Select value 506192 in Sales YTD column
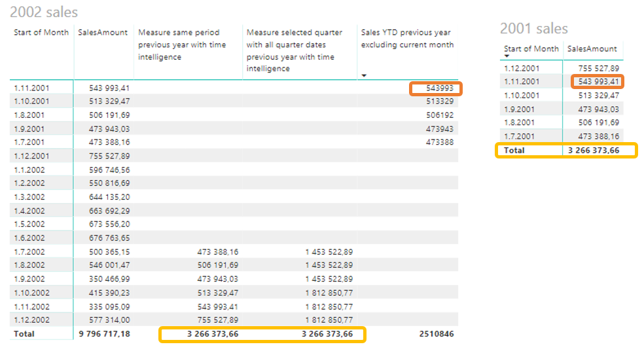The width and height of the screenshot is (644, 353). pyautogui.click(x=439, y=115)
